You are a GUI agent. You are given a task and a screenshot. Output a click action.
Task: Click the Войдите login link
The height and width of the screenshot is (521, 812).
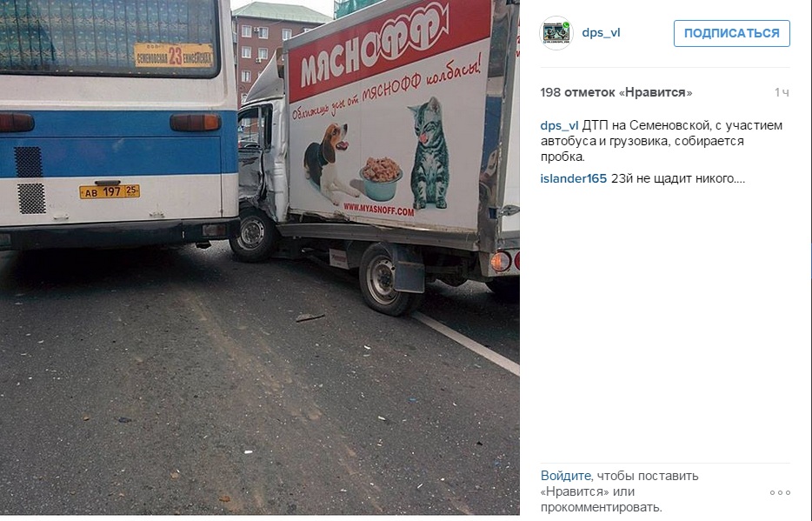pyautogui.click(x=565, y=476)
